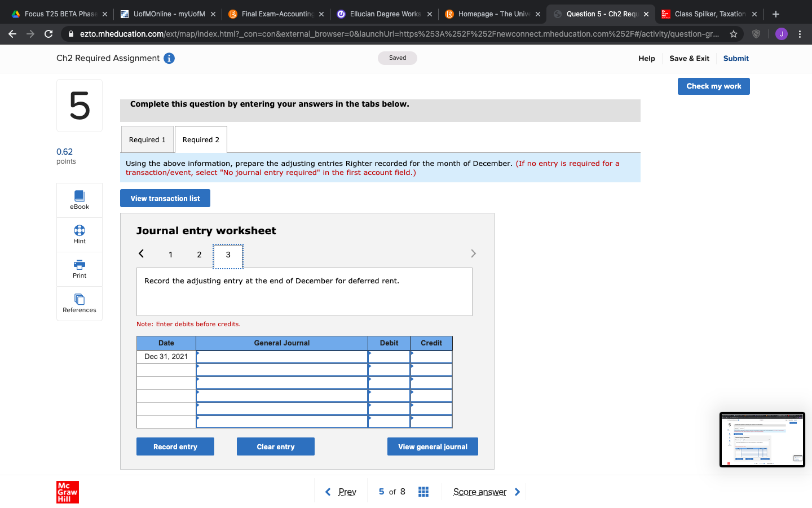This screenshot has height=508, width=812.
Task: Select journal entry 3 tab
Action: (x=228, y=256)
